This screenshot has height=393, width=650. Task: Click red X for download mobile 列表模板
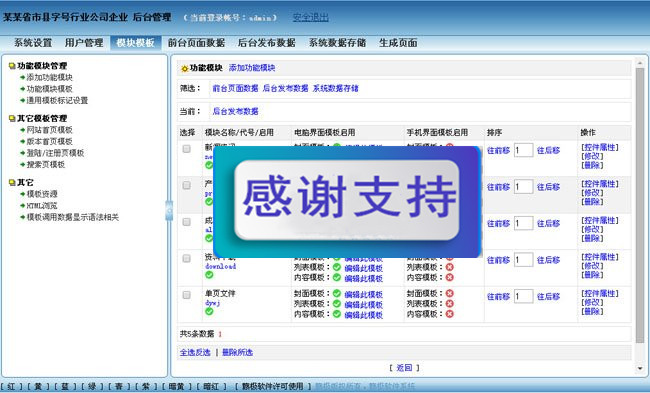[x=449, y=267]
